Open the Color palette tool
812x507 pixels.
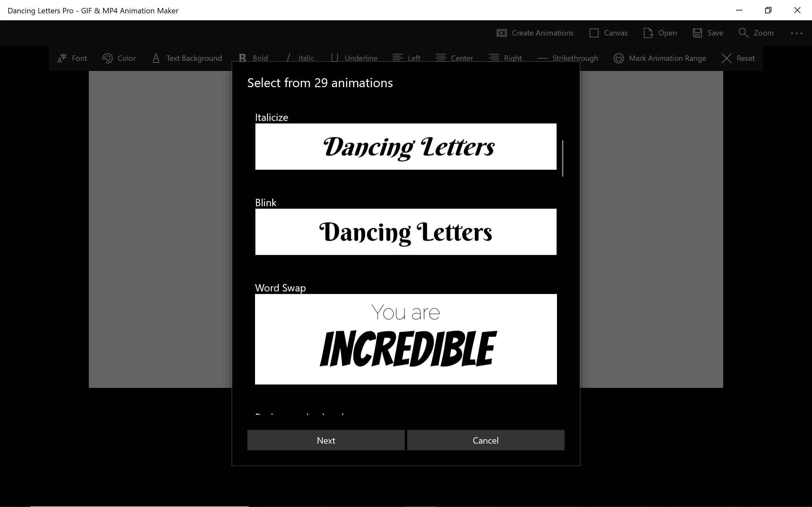tap(108, 58)
